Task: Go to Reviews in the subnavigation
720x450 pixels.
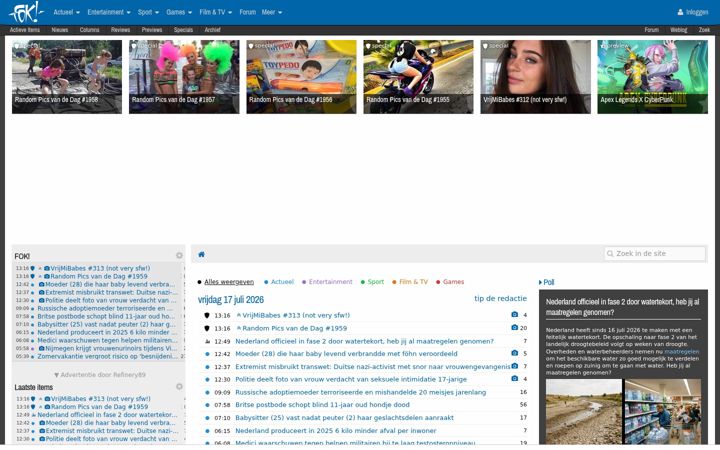Action: click(120, 30)
